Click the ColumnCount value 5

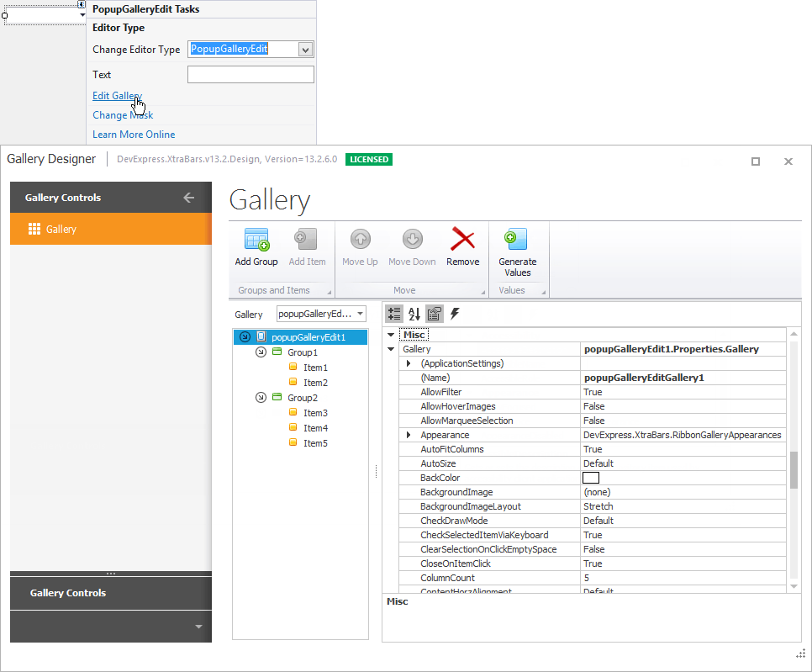(x=586, y=578)
